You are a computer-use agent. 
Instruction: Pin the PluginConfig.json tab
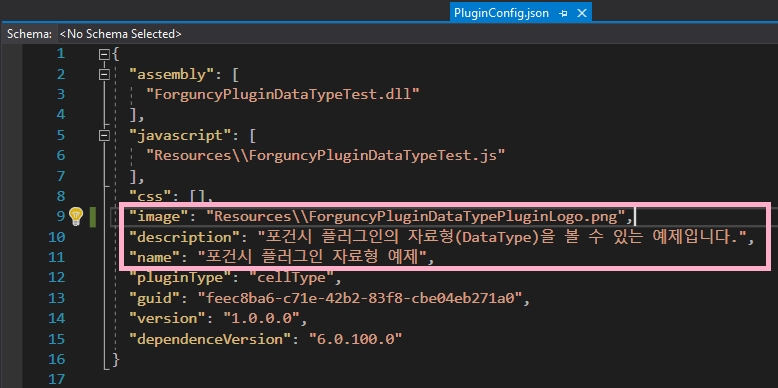(563, 13)
